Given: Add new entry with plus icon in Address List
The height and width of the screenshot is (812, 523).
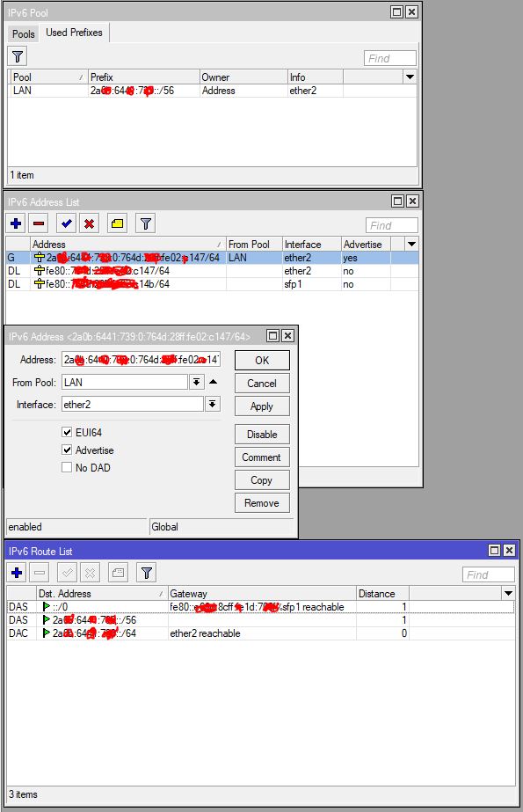Looking at the screenshot, I should coord(16,223).
